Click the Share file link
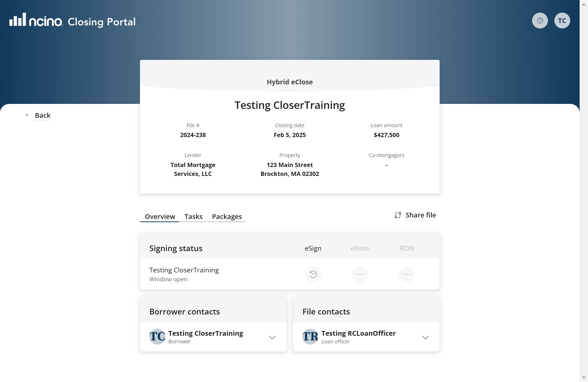 point(421,215)
